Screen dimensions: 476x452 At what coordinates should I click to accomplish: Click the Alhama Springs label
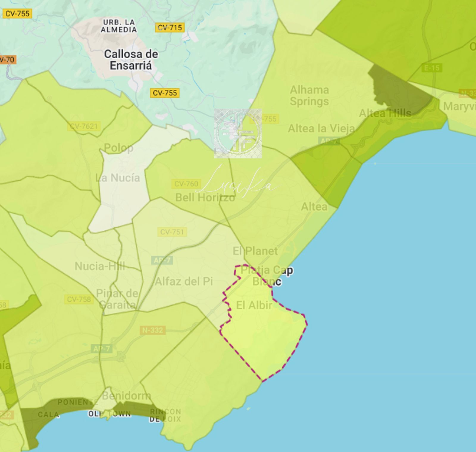(x=309, y=95)
